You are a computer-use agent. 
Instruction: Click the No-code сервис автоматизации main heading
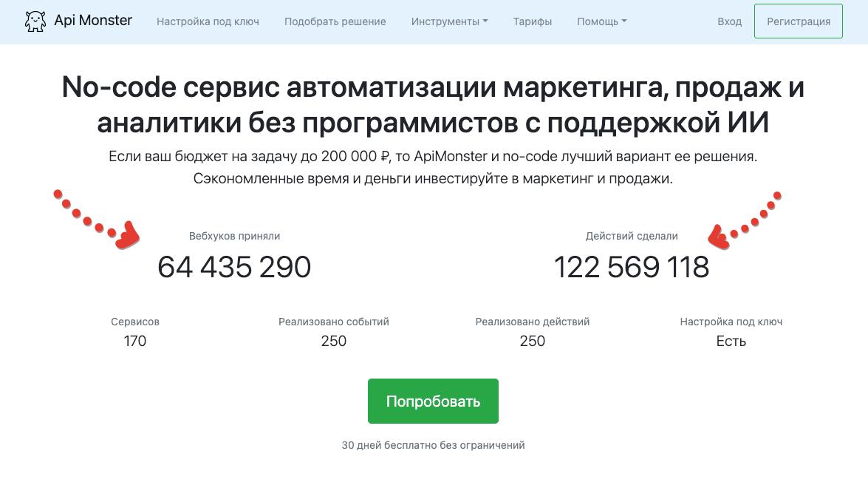click(434, 105)
